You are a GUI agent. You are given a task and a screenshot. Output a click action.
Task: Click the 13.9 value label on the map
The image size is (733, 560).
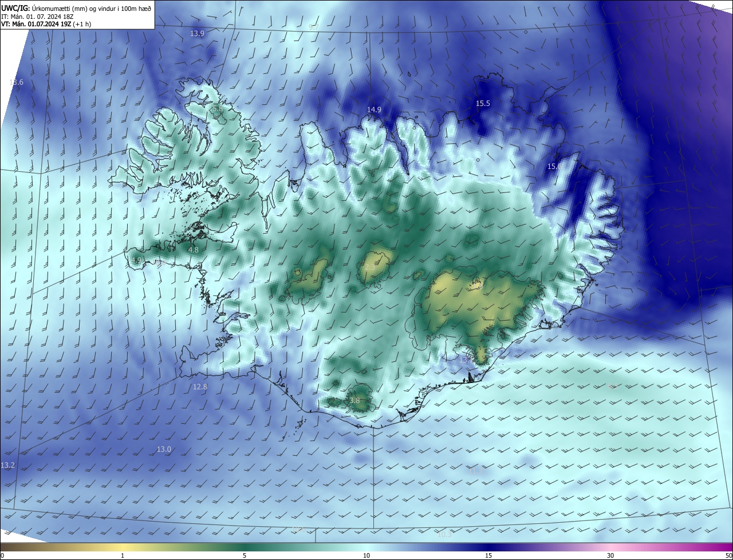coord(197,34)
